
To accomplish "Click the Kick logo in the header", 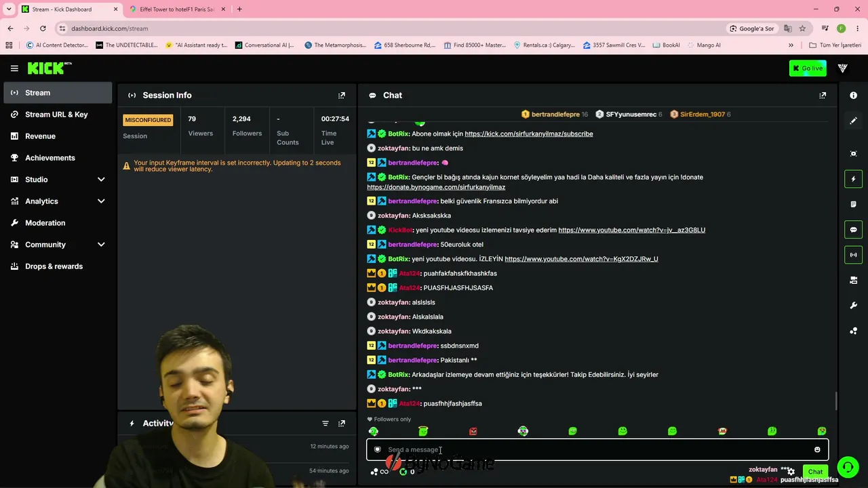I will point(50,68).
